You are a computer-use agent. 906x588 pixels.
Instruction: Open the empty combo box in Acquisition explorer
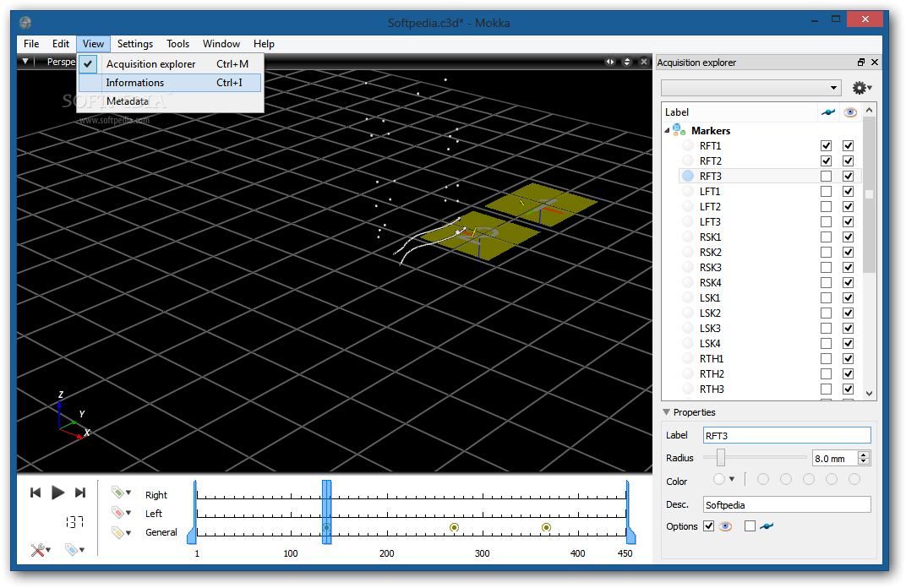click(x=751, y=88)
